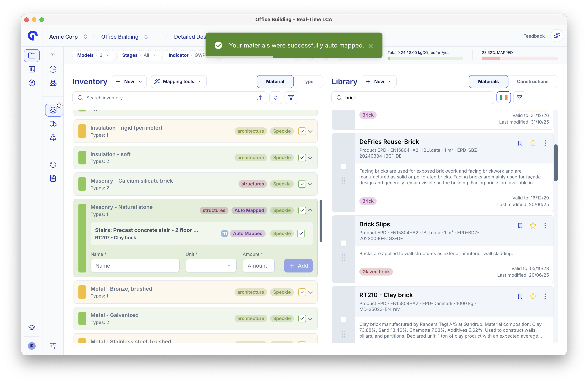Open the Mapping tools dropdown
Viewport: 588px width, 383px height.
tap(178, 81)
